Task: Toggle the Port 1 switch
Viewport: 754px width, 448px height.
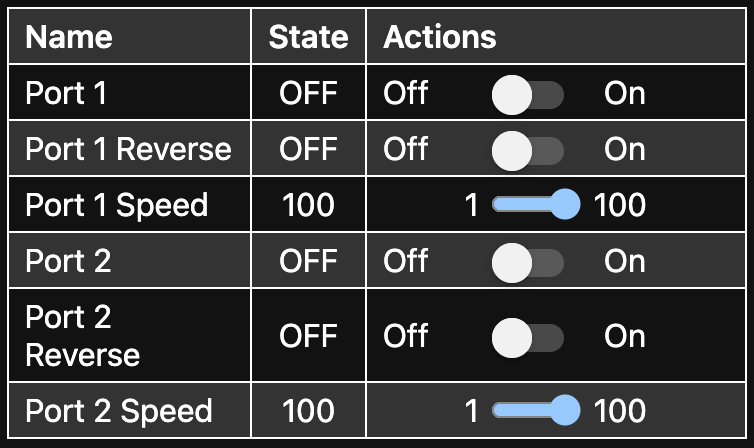Action: (x=528, y=94)
